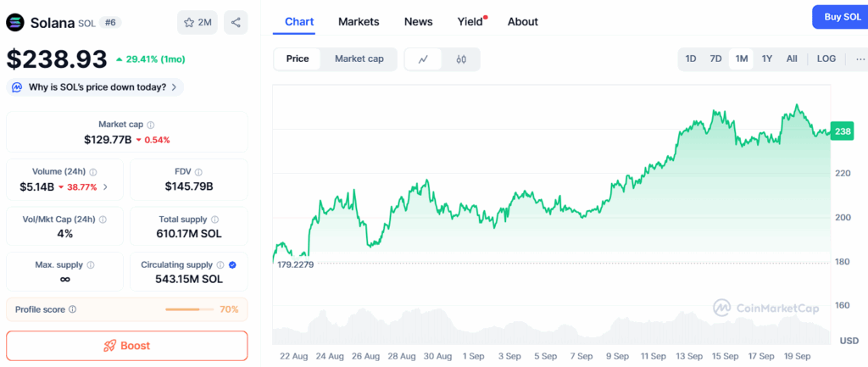Screen dimensions: 868x367
Task: Click the Circulating supply verified badge
Action: point(232,264)
